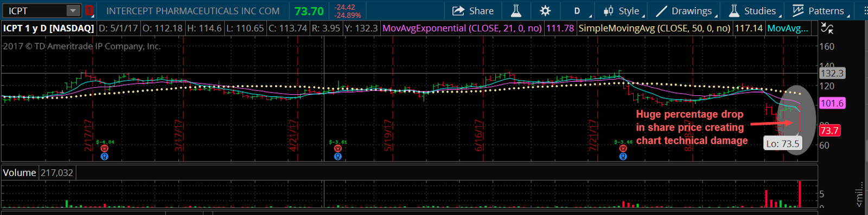Click the 160 price axis label
The width and height of the screenshot is (868, 215).
(x=827, y=47)
